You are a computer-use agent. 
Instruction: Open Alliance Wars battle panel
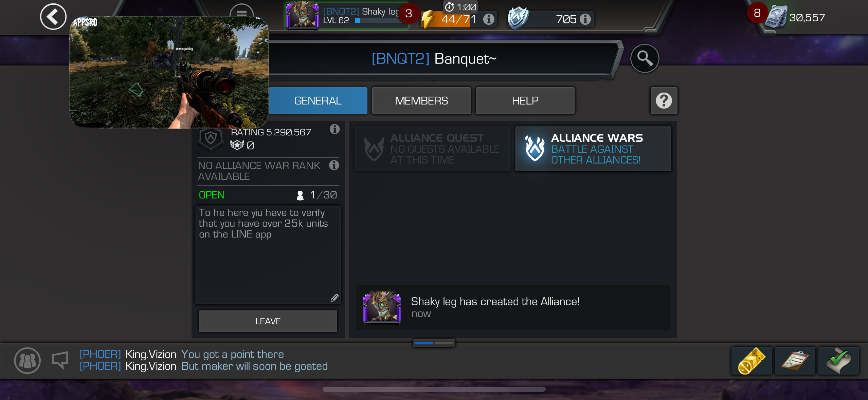593,149
